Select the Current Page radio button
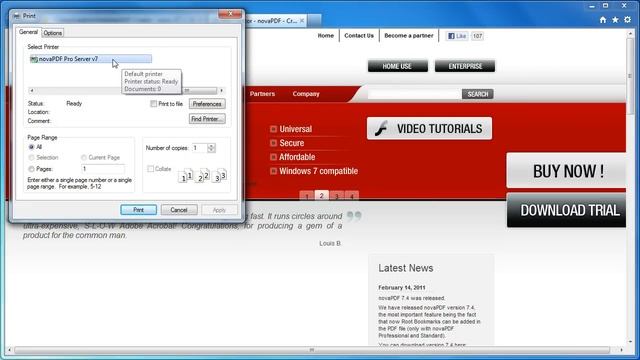640x360 pixels. [84, 158]
